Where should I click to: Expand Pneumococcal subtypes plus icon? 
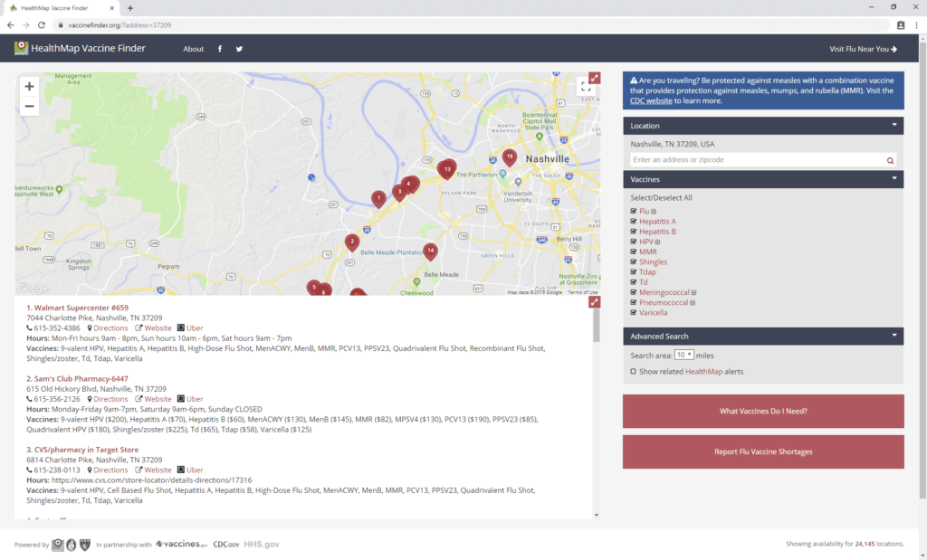[693, 303]
